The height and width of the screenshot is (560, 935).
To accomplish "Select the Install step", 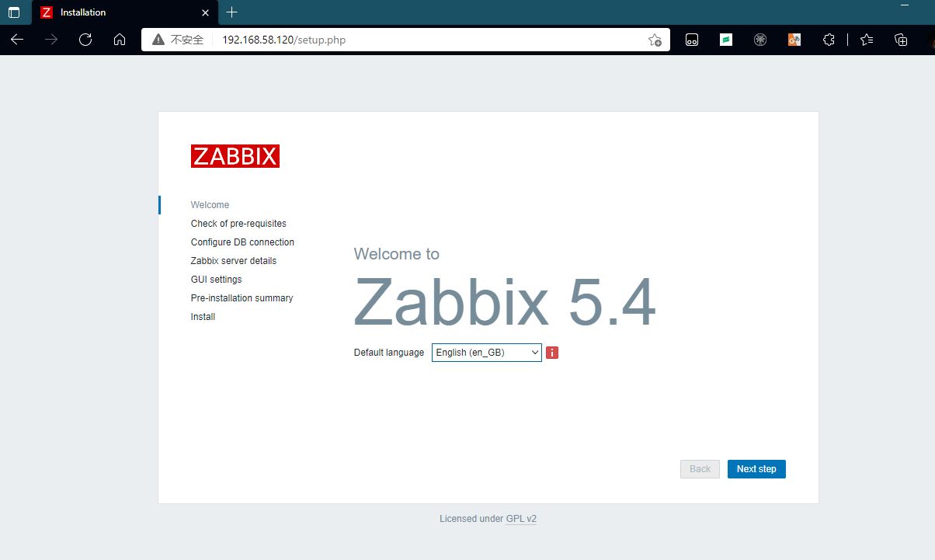I will tap(203, 317).
